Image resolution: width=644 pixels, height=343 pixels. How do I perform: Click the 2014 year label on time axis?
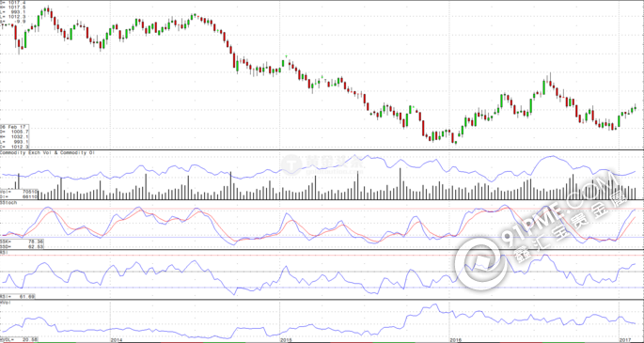pyautogui.click(x=117, y=340)
